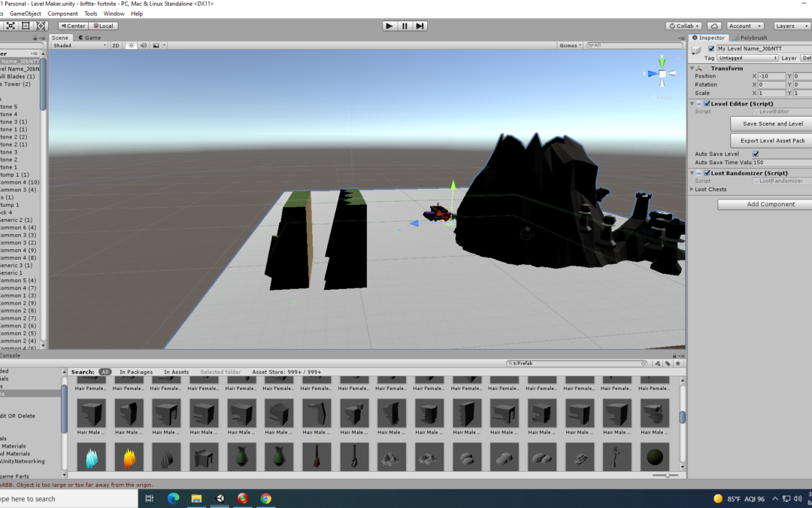Click the Pause button
The image size is (812, 508).
[404, 26]
